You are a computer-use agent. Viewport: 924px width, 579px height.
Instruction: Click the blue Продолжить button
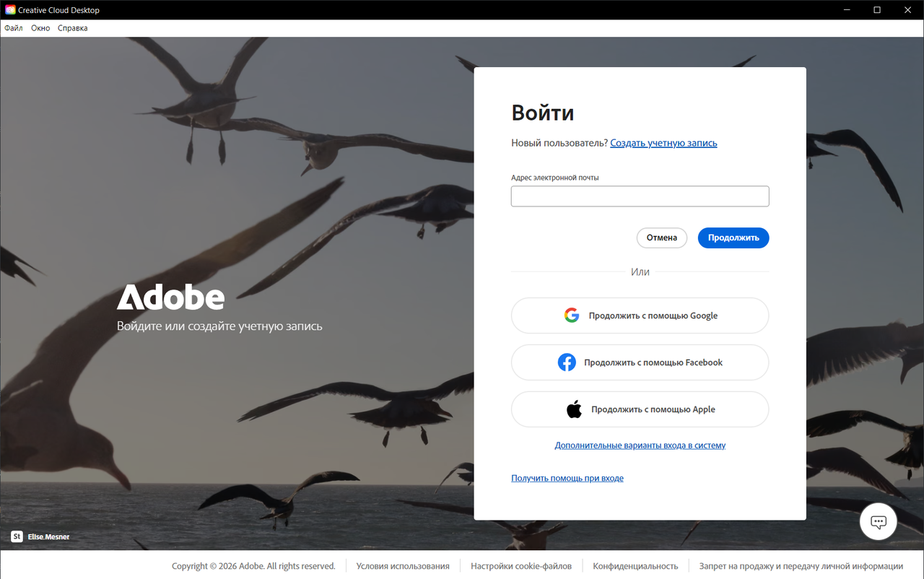pos(733,238)
